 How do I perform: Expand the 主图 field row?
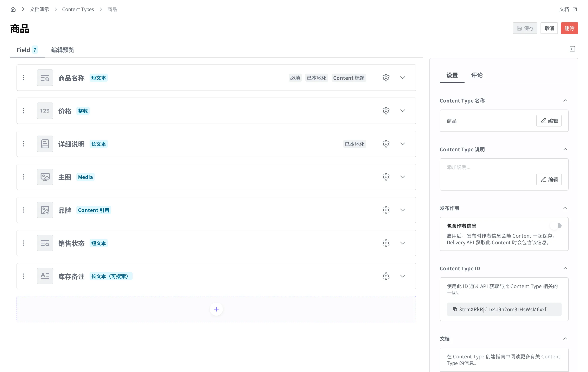(x=403, y=177)
